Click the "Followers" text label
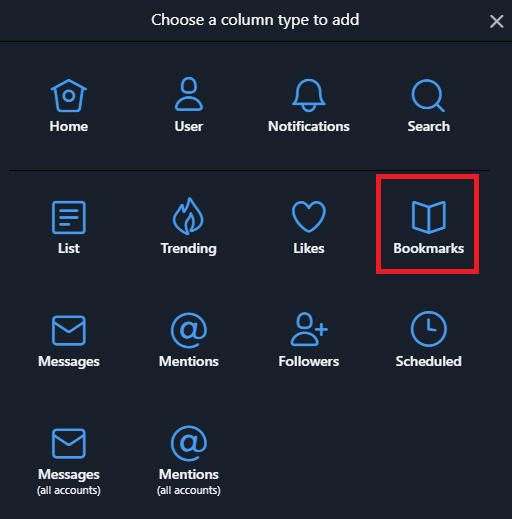This screenshot has width=512, height=519. [309, 361]
